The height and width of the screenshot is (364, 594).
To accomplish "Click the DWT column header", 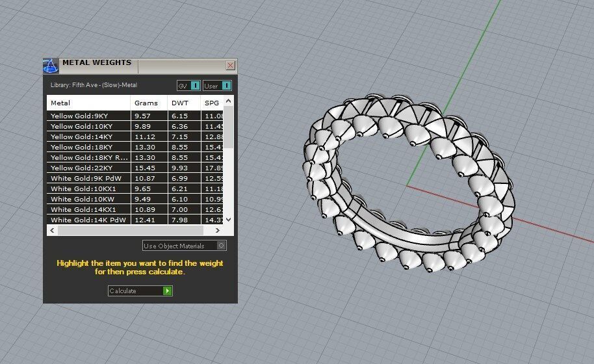I will (184, 103).
